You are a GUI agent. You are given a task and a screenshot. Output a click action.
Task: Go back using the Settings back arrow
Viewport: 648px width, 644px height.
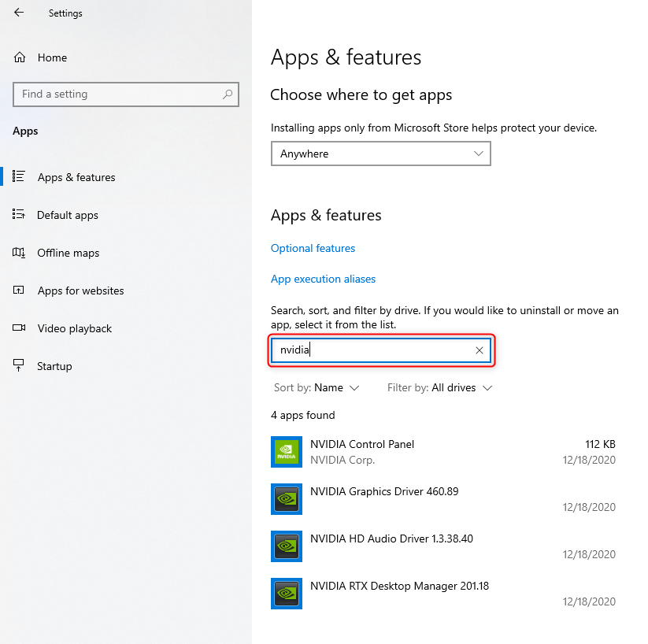[19, 13]
